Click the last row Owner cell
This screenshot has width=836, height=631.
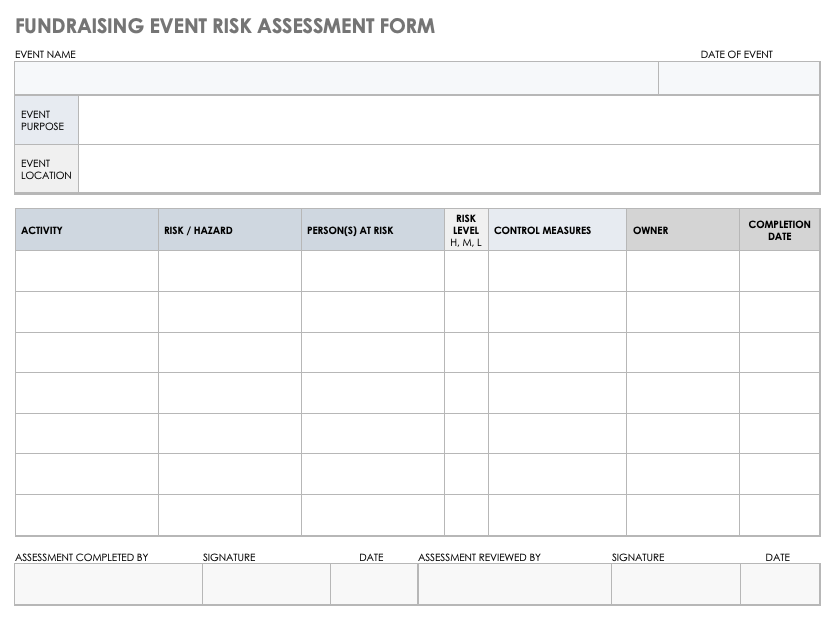tap(683, 515)
